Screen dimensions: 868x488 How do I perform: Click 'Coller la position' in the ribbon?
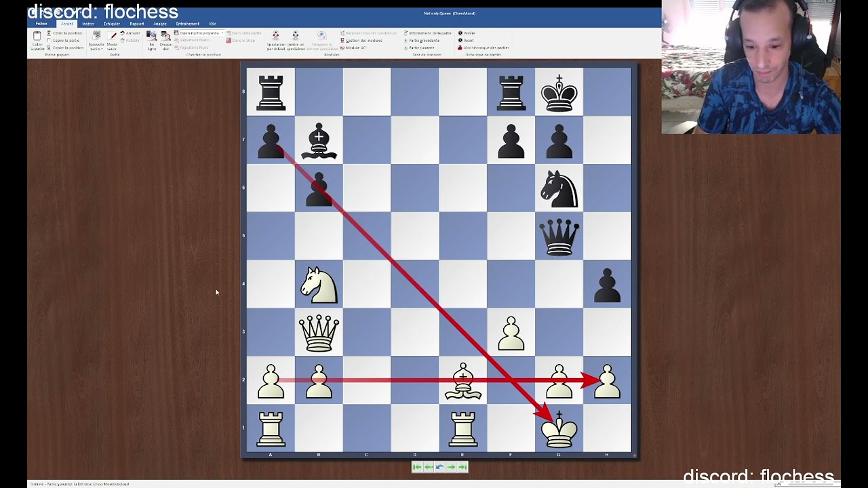[64, 33]
